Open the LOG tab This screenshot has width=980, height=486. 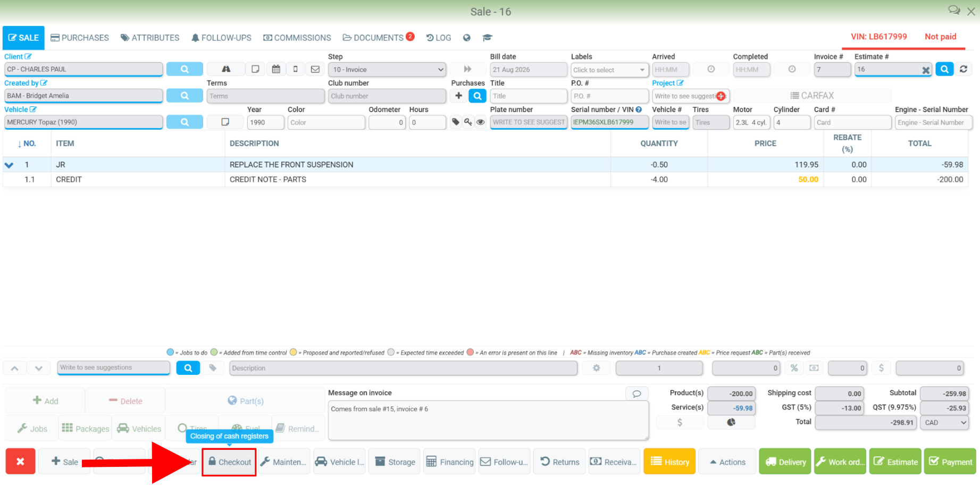(x=439, y=38)
